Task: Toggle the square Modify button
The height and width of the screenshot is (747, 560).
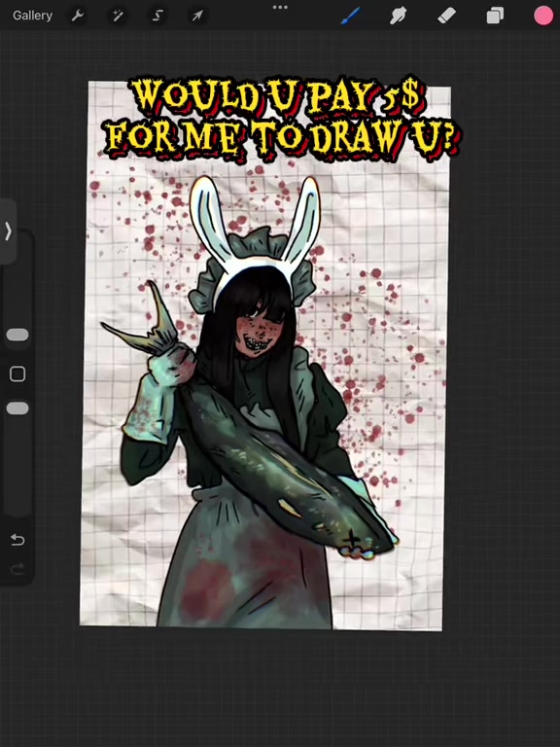Action: point(17,373)
